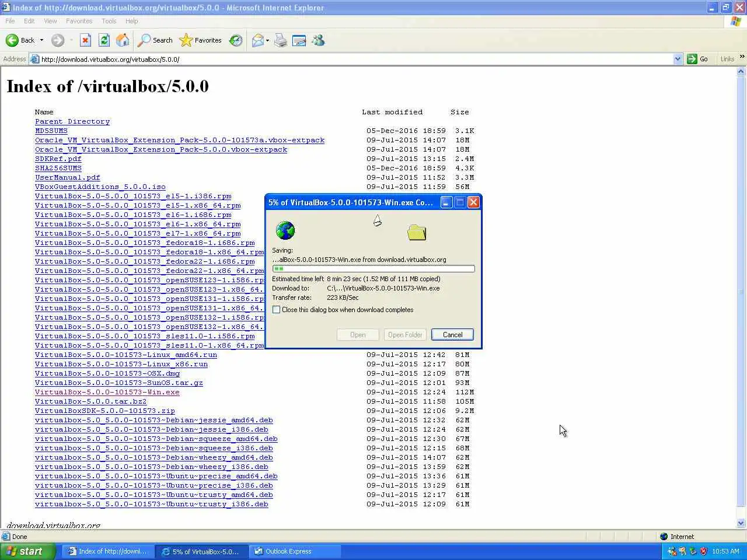
Task: Click the Start button
Action: 28,551
